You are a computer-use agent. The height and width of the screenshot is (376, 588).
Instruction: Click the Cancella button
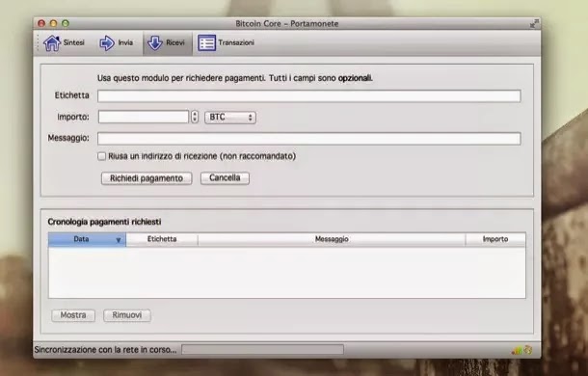pos(225,177)
